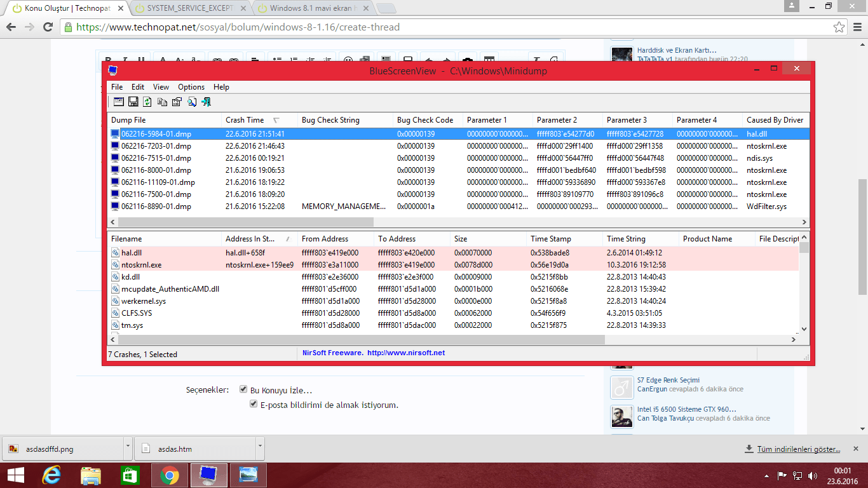Open the Photos app taskbar button

pos(247,475)
